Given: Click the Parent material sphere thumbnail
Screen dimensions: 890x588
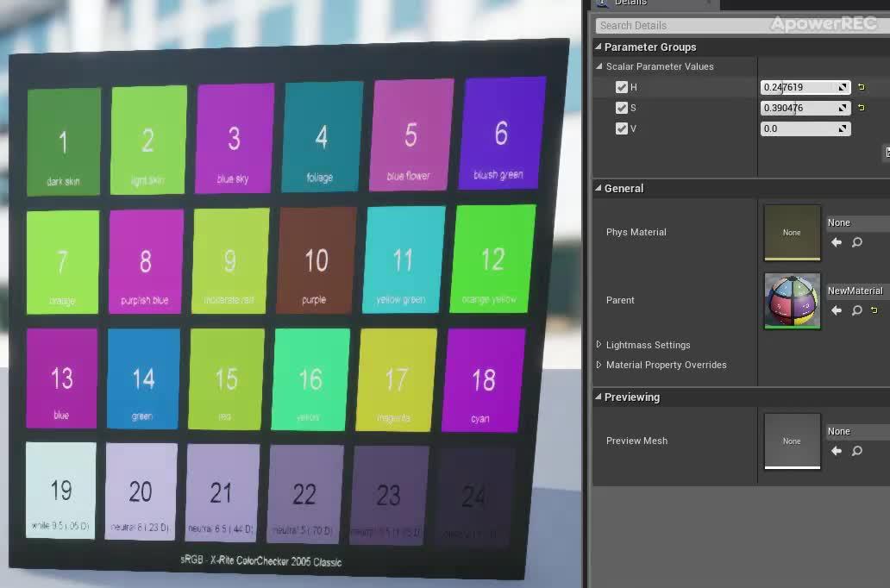Looking at the screenshot, I should (793, 301).
